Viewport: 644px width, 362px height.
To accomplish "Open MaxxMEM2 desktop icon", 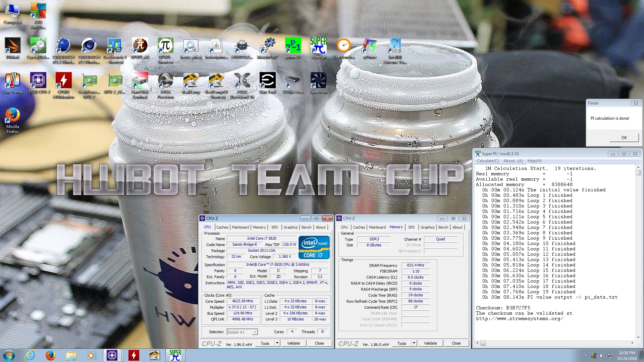I will pyautogui.click(x=267, y=48).
